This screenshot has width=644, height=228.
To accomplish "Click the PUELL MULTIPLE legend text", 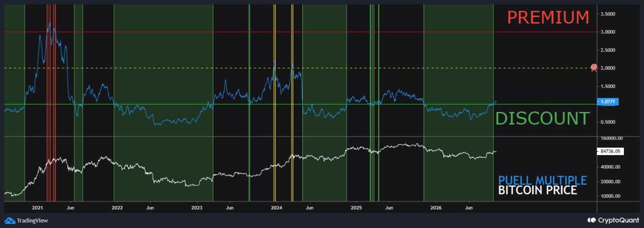I will click(x=542, y=180).
